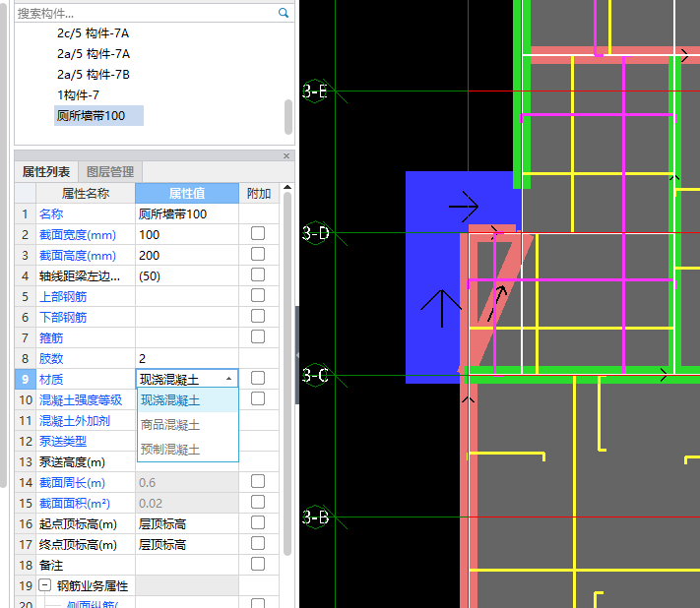The width and height of the screenshot is (700, 608).
Task: Click the 泵送高度(m) property name
Action: [72, 462]
